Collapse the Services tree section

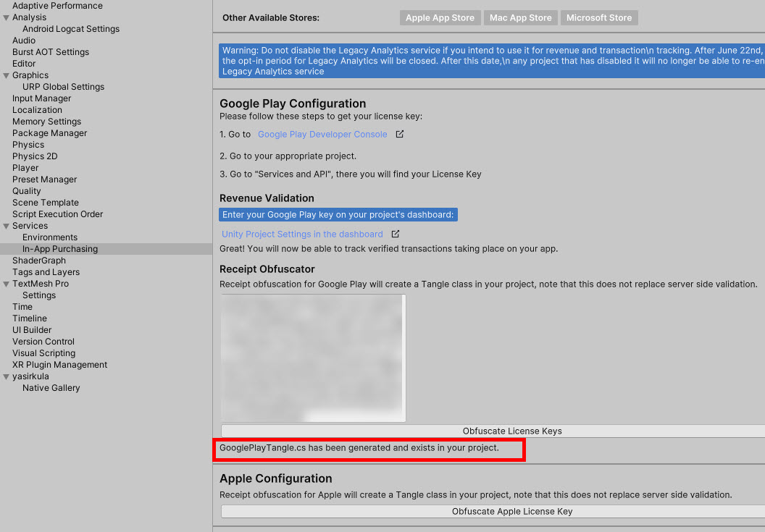(7, 227)
